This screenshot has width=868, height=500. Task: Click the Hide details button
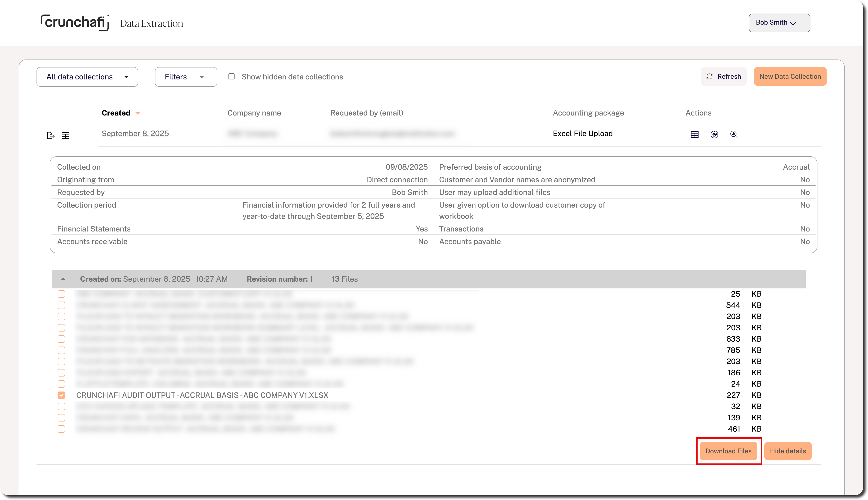coord(788,451)
